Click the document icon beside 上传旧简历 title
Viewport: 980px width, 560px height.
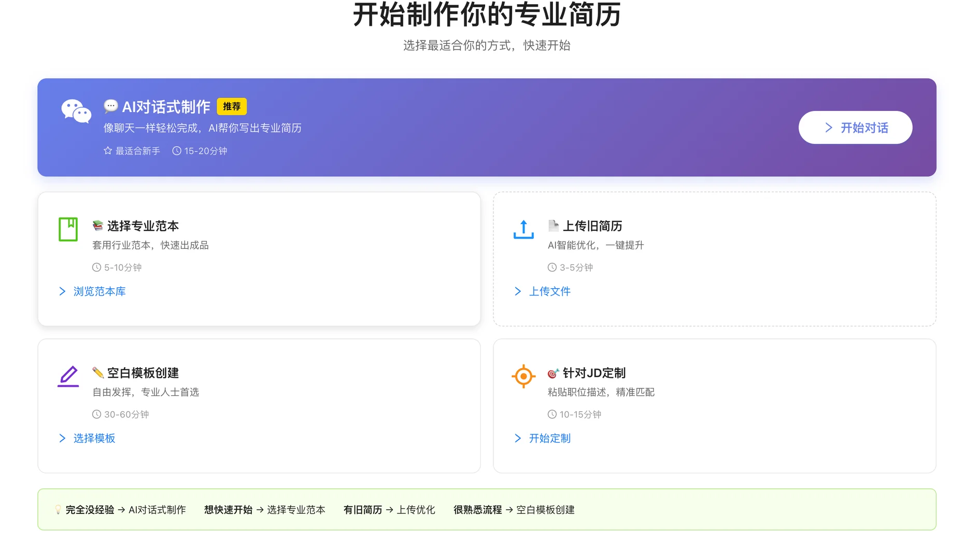552,225
